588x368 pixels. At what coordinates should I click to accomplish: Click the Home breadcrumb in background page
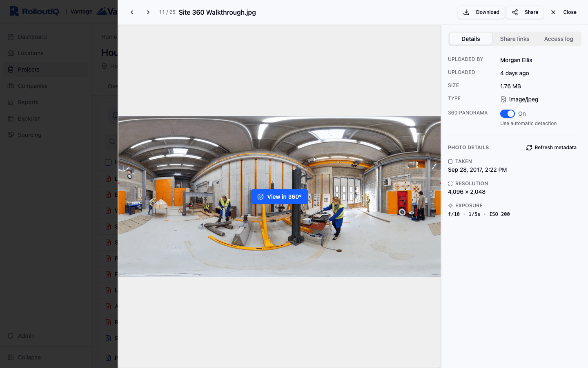109,37
